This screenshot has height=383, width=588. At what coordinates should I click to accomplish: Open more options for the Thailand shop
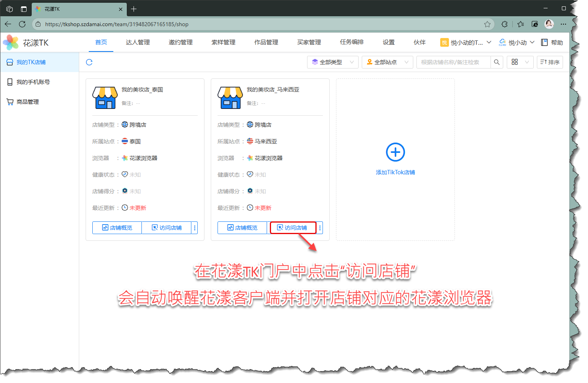pyautogui.click(x=195, y=228)
